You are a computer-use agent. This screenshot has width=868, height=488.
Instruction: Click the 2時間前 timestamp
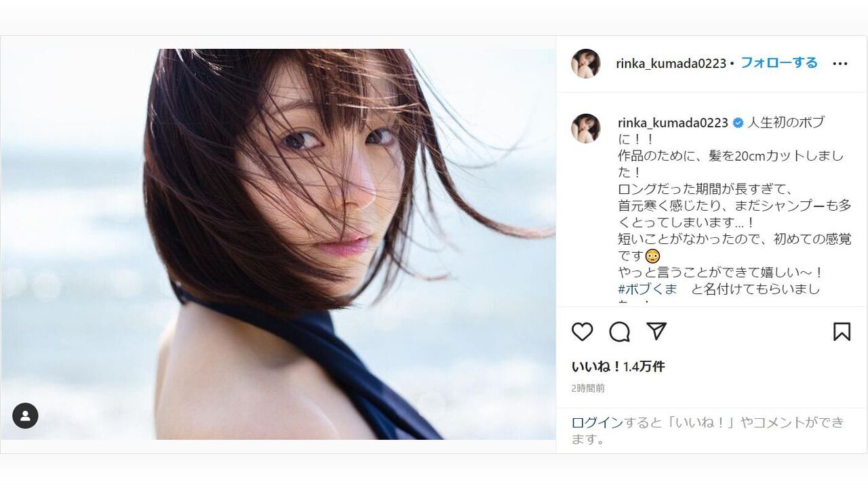coord(588,388)
